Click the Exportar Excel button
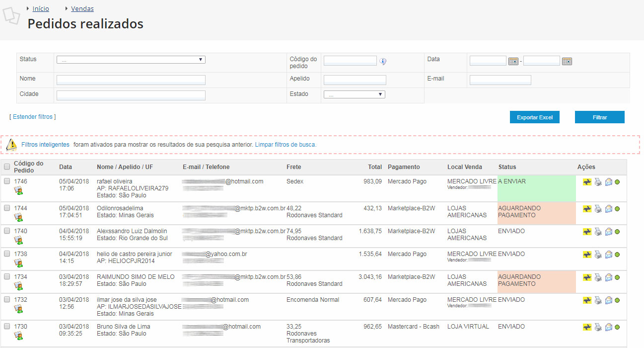The image size is (644, 348). point(535,117)
